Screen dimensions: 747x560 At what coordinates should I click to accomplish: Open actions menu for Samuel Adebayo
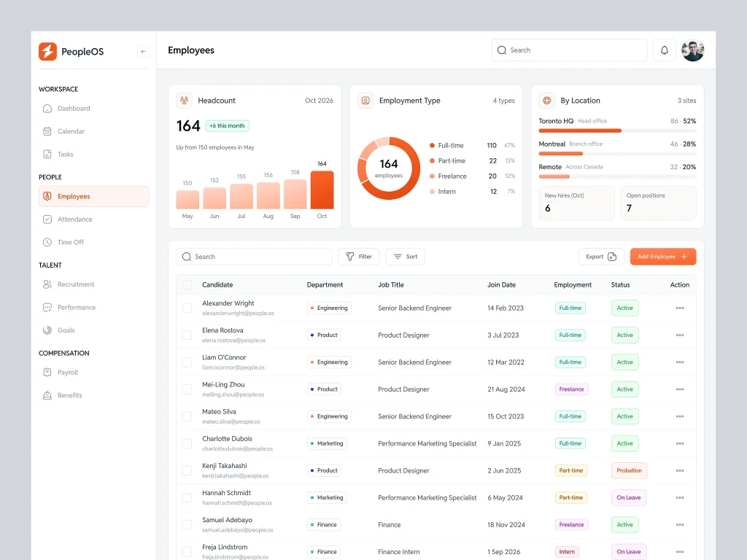[x=680, y=525]
